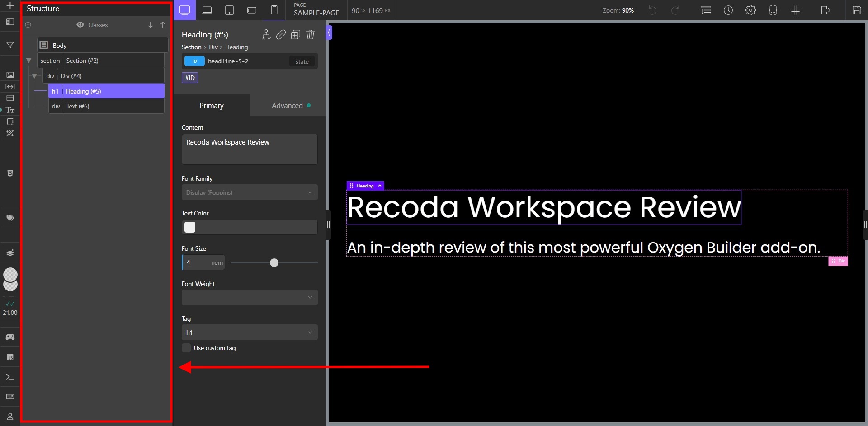Select Text (#6) in the Structure panel
This screenshot has width=868, height=426.
click(106, 106)
